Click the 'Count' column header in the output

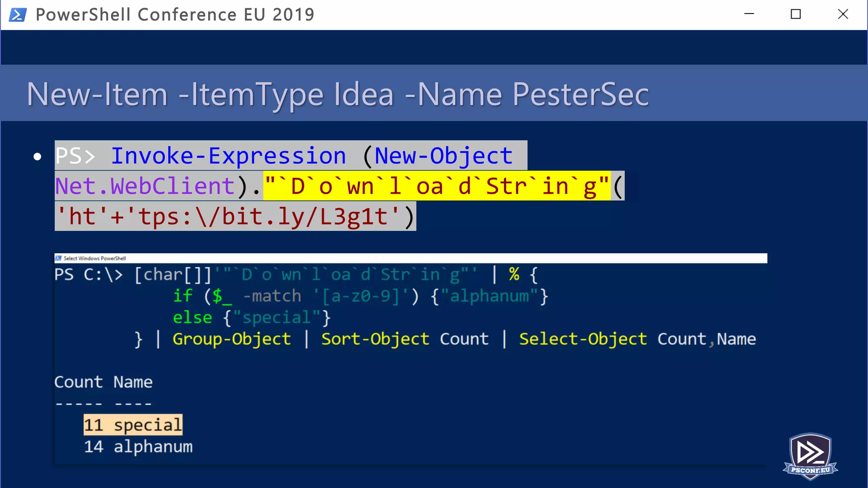(x=79, y=382)
